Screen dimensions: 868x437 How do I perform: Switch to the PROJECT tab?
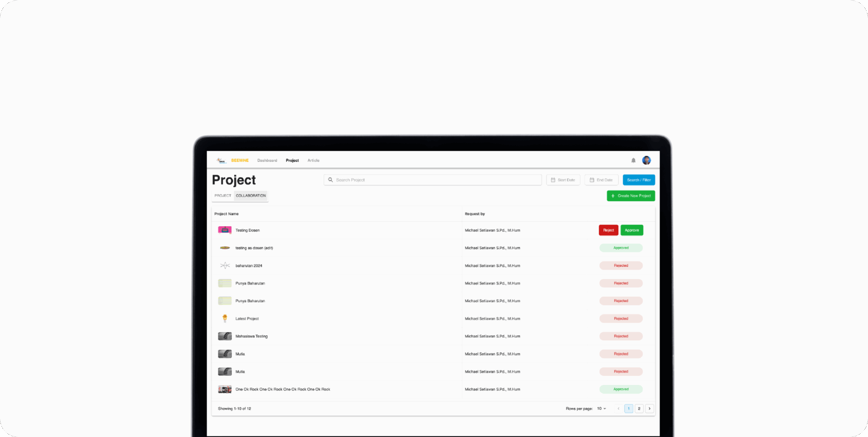(x=222, y=196)
